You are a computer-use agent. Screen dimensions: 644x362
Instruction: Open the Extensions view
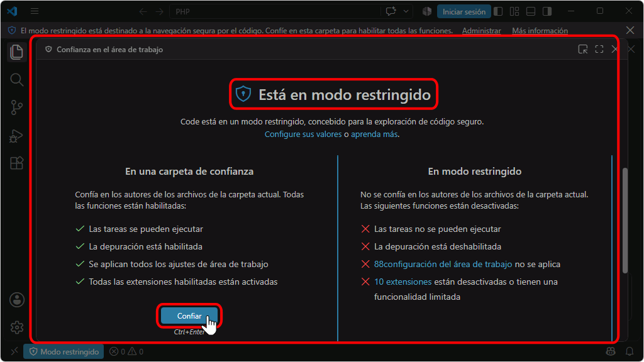[x=16, y=163]
